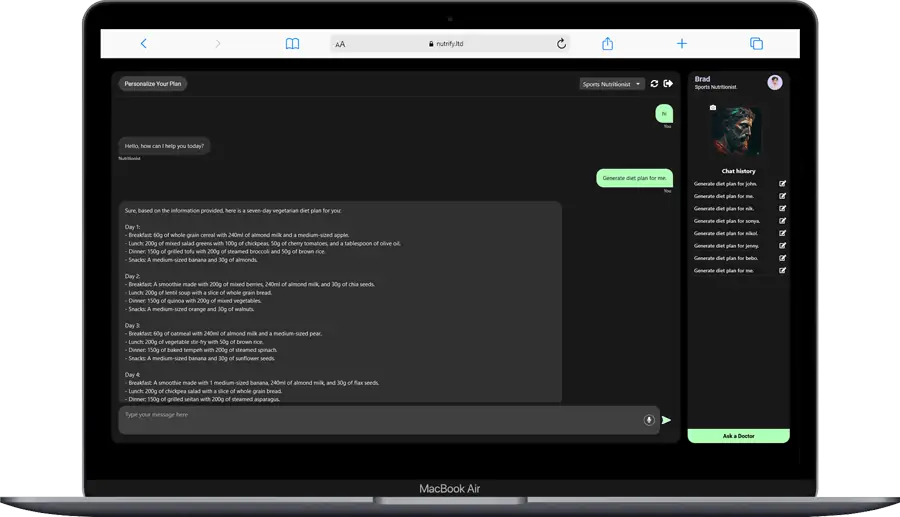Click the logout icon in chat header

668,84
